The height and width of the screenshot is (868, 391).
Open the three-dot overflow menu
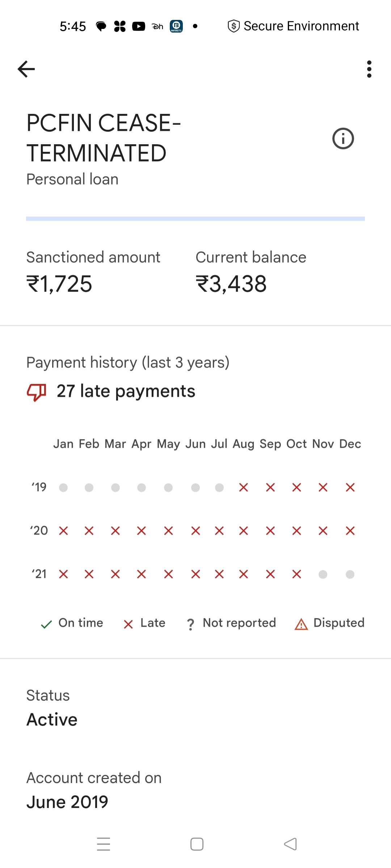point(369,69)
